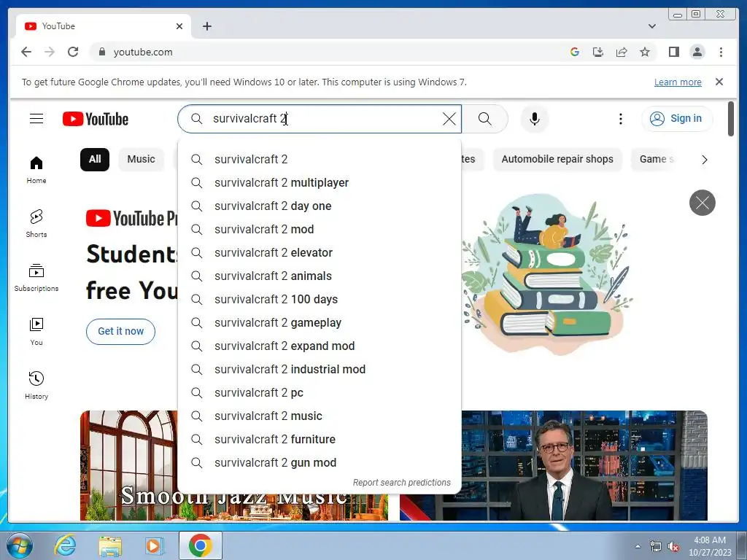This screenshot has height=560, width=747.
Task: Select the All filter chip
Action: (95, 160)
